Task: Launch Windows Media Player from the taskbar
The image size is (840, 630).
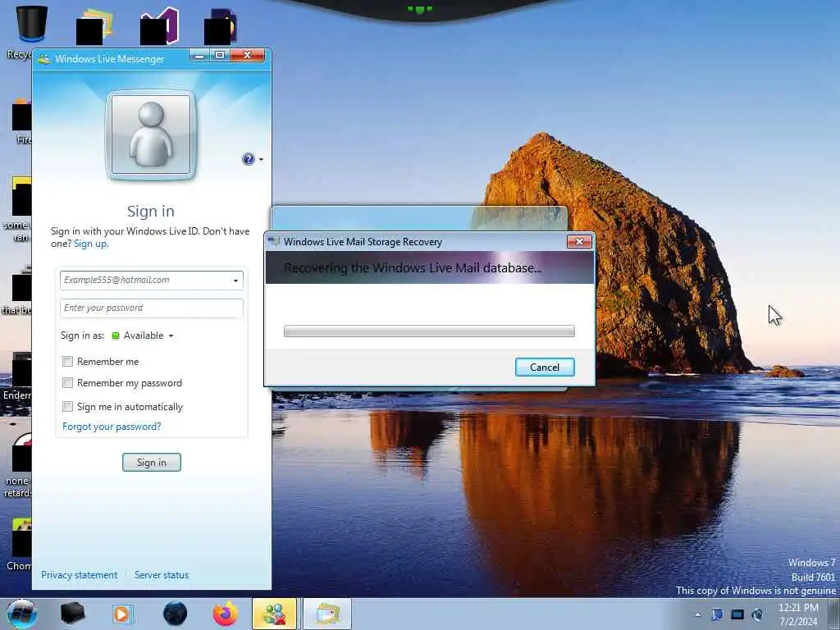Action: click(x=123, y=614)
